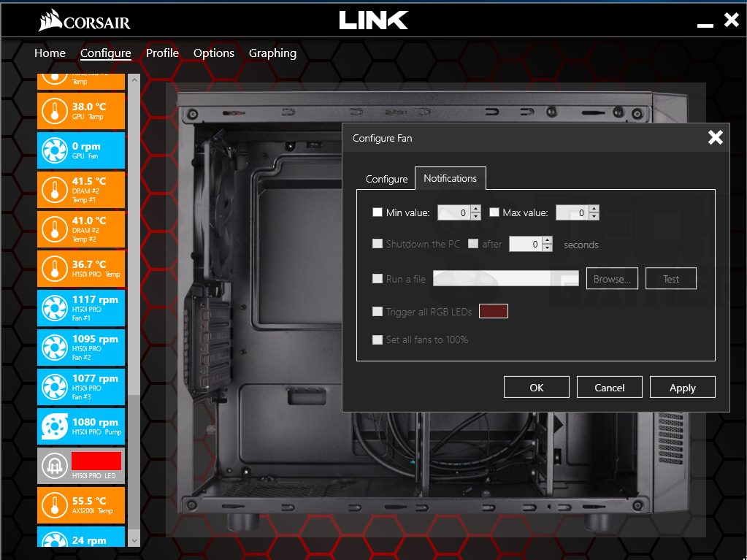Image resolution: width=747 pixels, height=560 pixels.
Task: Decrease shutdown seconds with the down arrow
Action: point(548,248)
